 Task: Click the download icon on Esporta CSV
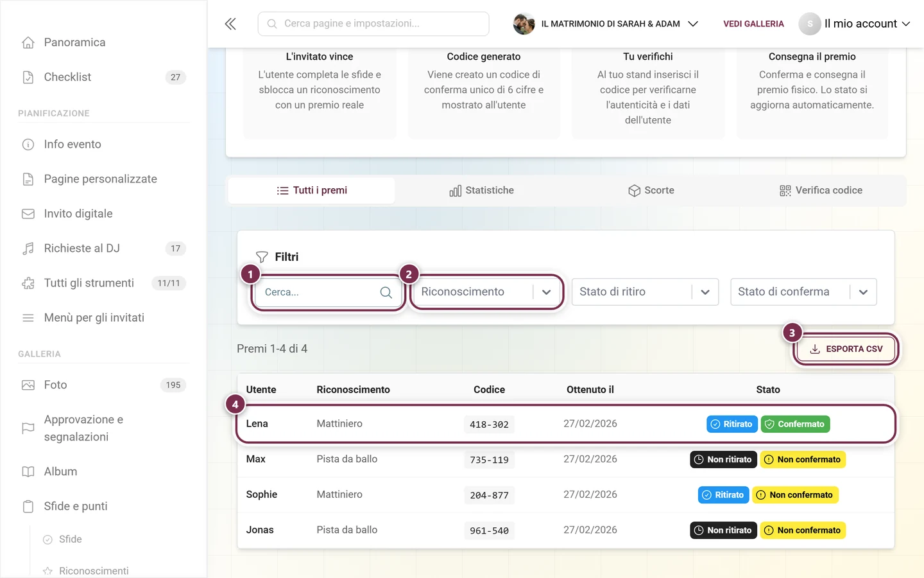(x=815, y=349)
